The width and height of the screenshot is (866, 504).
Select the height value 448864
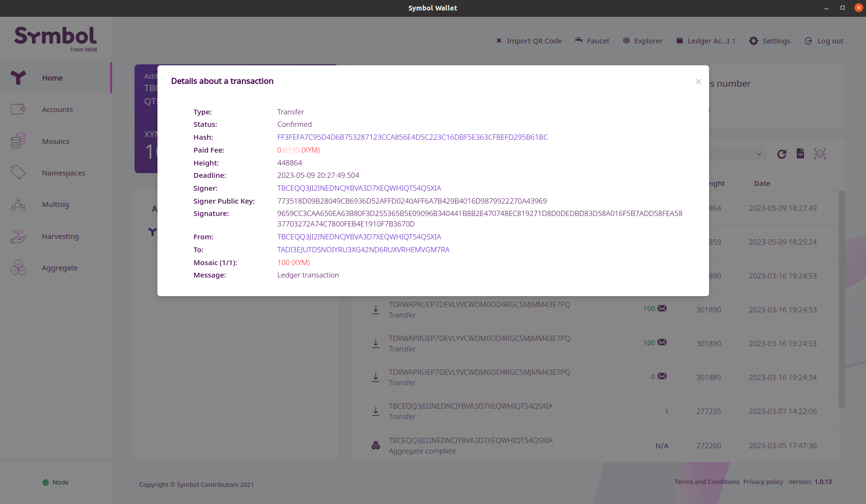(x=289, y=163)
